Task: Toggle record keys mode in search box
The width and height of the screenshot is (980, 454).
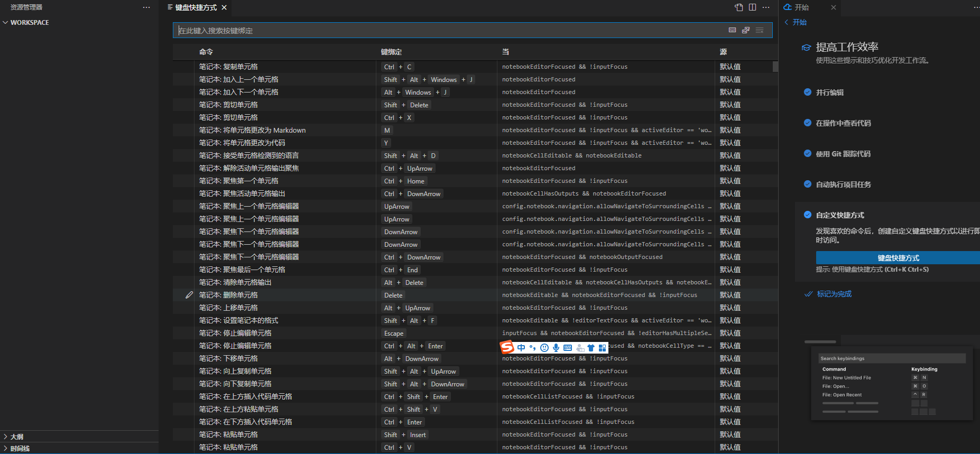Action: [x=732, y=30]
